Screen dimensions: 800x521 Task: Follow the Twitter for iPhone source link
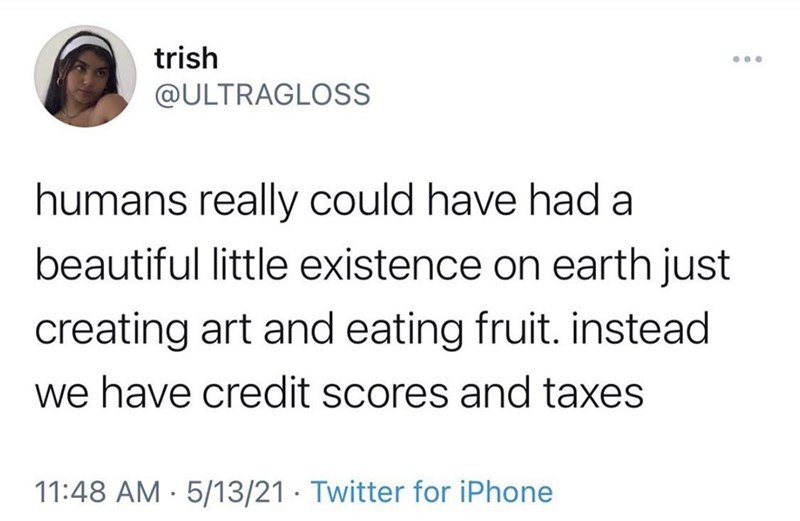coord(432,491)
